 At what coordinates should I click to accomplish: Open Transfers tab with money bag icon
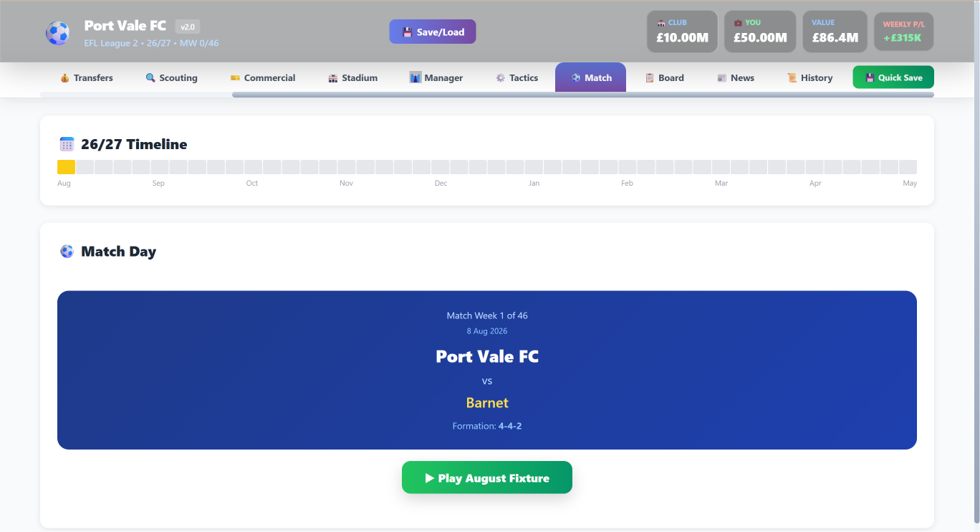coord(87,77)
